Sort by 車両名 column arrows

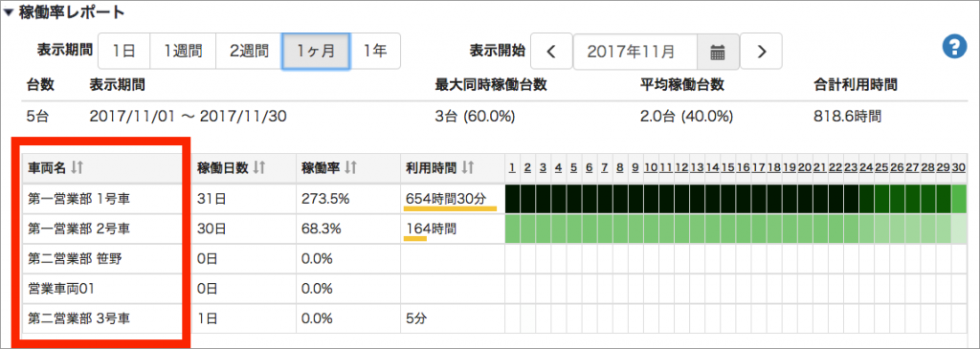tap(77, 167)
